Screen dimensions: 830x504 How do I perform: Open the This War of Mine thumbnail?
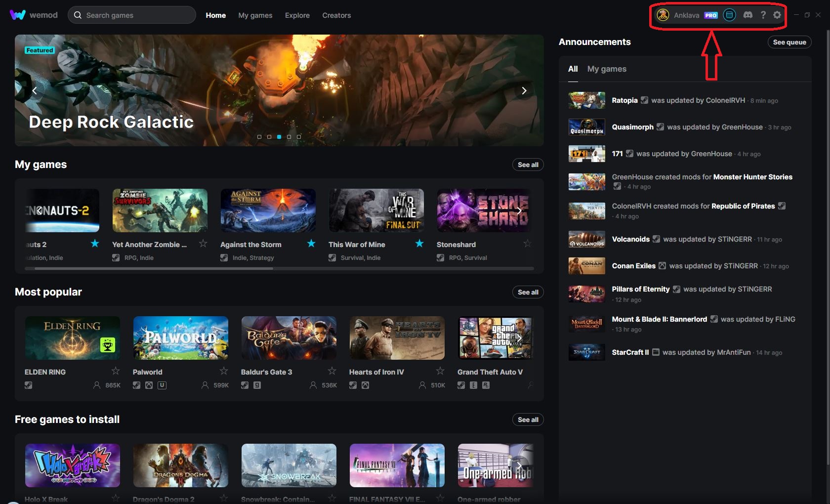(x=376, y=210)
